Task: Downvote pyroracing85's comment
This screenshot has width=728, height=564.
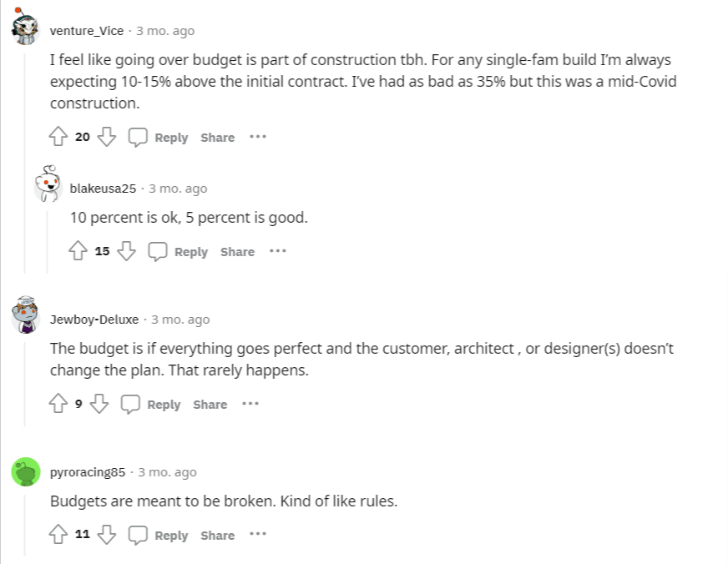Action: (x=106, y=535)
